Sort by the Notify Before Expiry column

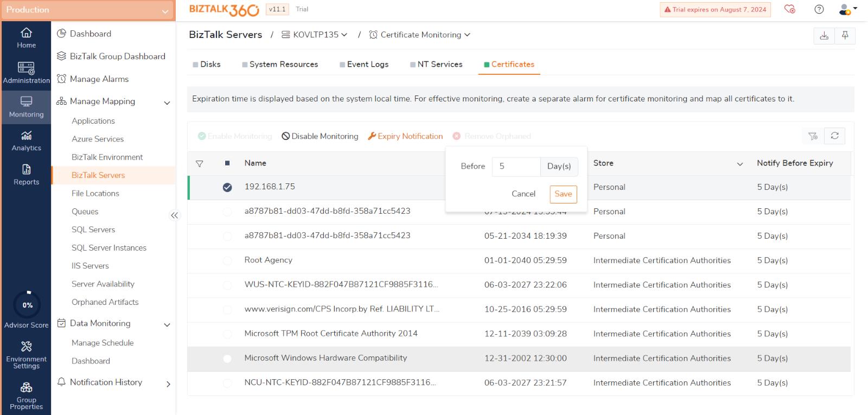pos(795,163)
